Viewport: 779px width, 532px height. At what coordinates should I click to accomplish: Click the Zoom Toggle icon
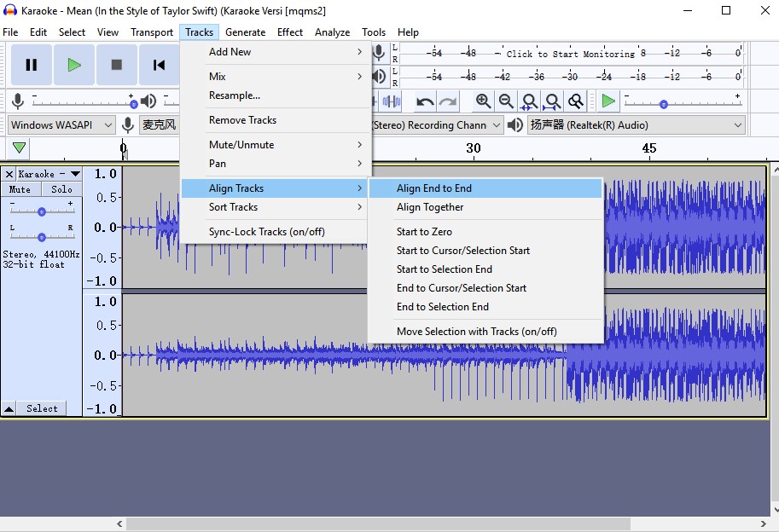576,101
